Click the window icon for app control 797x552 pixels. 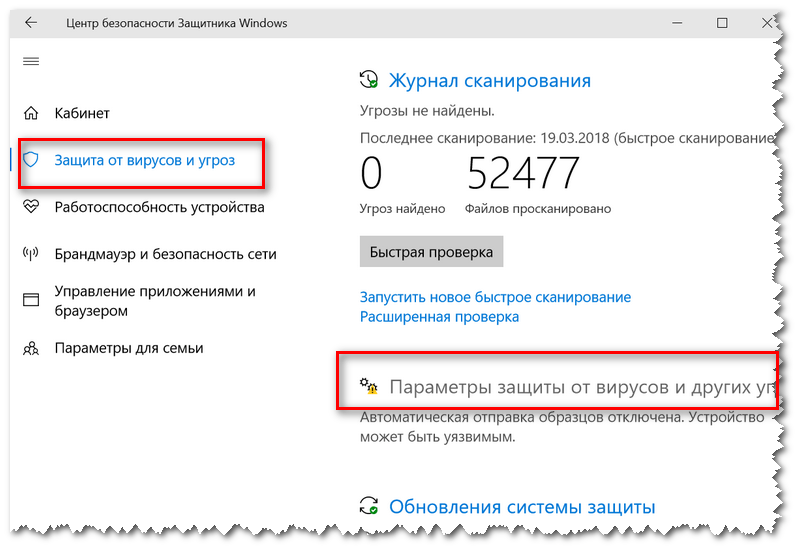coord(31,300)
